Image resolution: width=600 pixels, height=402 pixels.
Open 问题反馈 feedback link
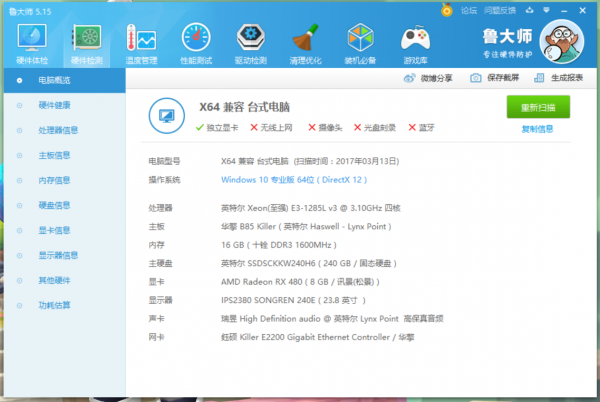click(x=500, y=11)
